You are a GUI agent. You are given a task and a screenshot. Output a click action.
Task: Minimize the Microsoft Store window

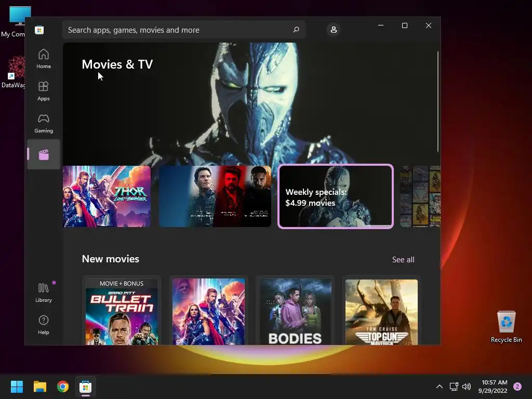pos(381,25)
